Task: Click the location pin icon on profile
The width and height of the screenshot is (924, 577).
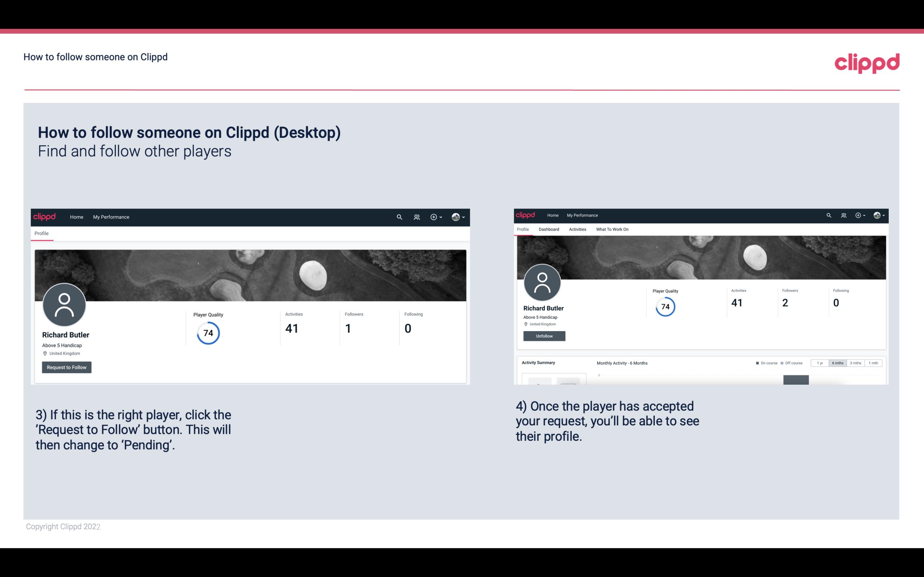Action: click(x=45, y=353)
